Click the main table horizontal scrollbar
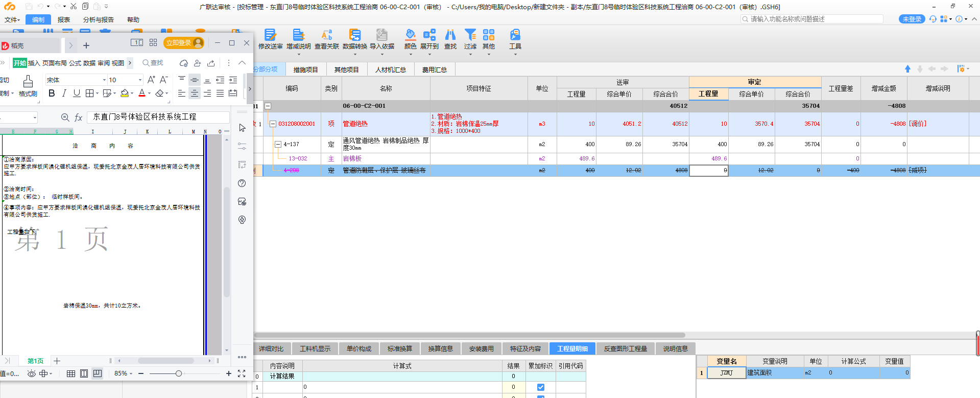 tap(470, 336)
